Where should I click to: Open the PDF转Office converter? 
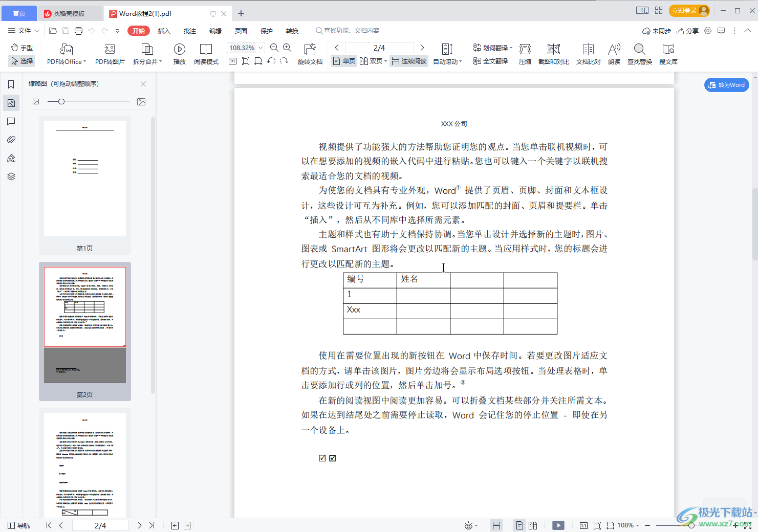[x=67, y=54]
